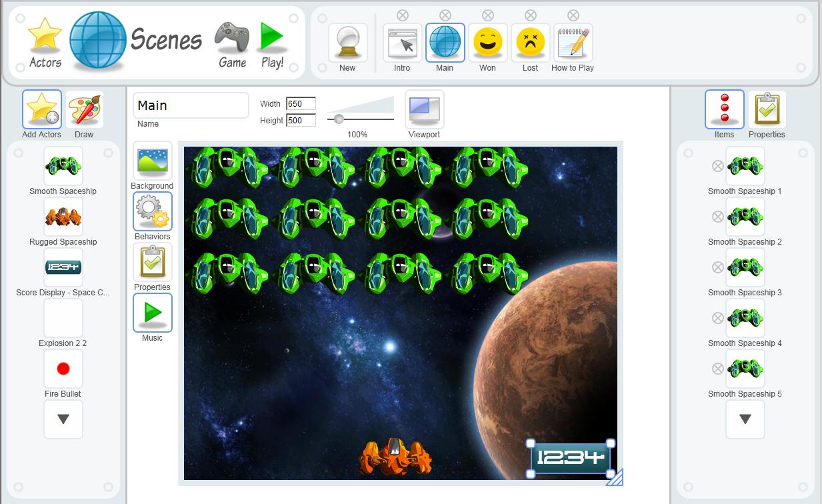
Task: Delete the Won scene with its X
Action: 488,15
